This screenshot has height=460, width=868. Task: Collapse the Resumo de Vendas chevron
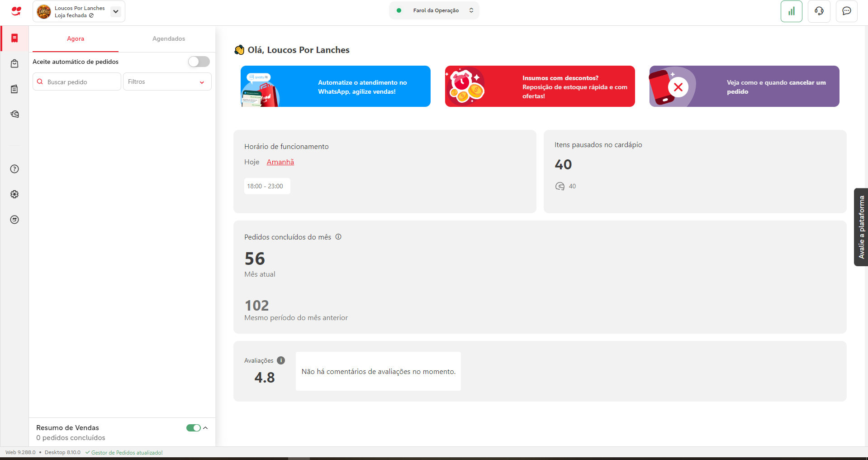205,428
